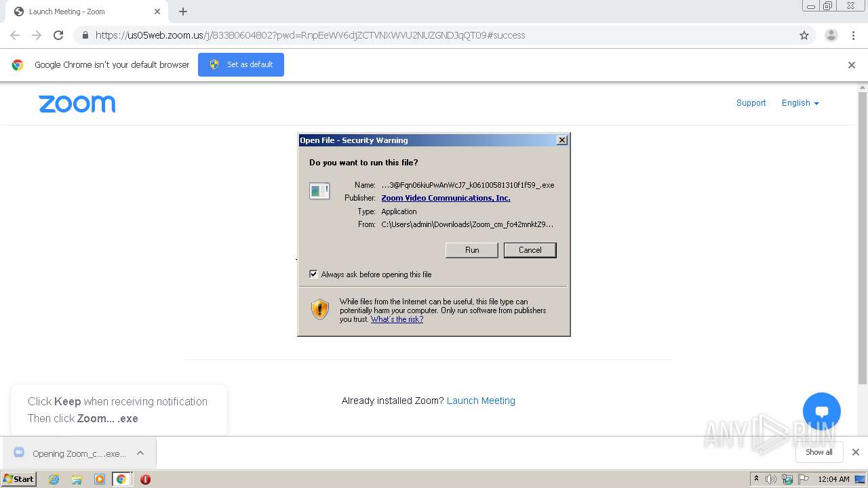868x488 pixels.
Task: Bookmark this page with the star icon
Action: point(804,35)
